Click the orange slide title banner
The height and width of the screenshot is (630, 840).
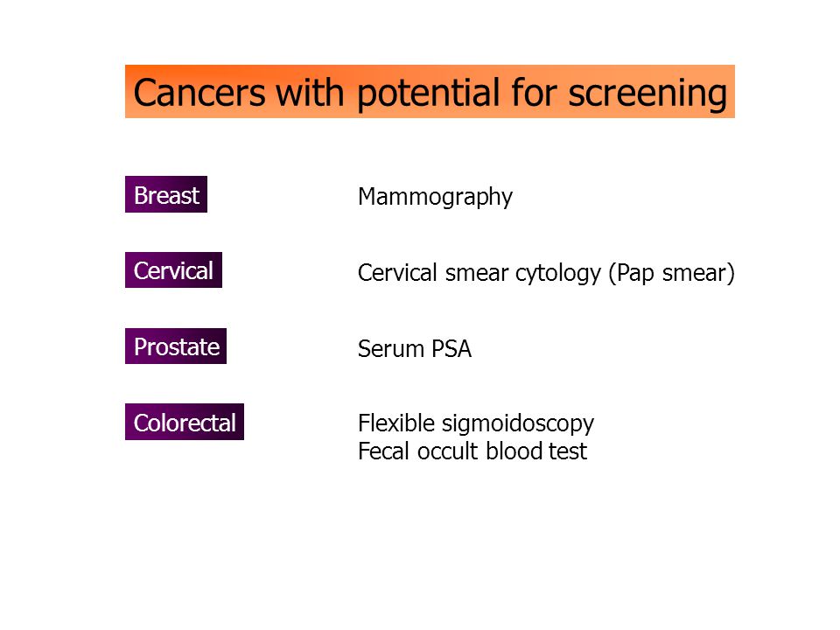pyautogui.click(x=430, y=92)
